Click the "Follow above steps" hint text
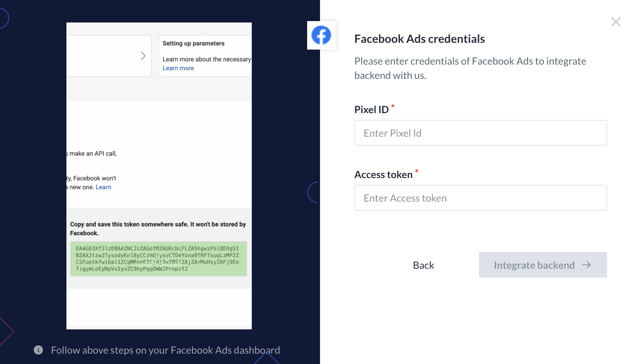 (x=165, y=350)
